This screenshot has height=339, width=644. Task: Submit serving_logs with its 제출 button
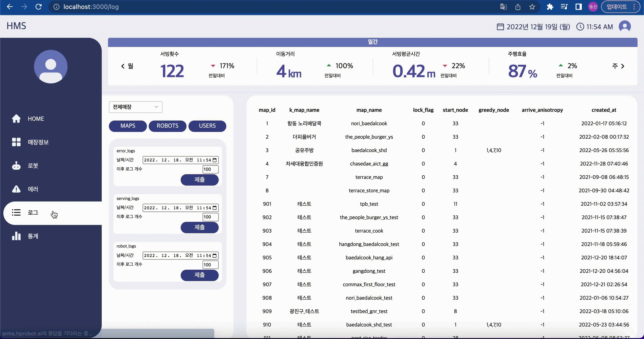[x=199, y=227]
